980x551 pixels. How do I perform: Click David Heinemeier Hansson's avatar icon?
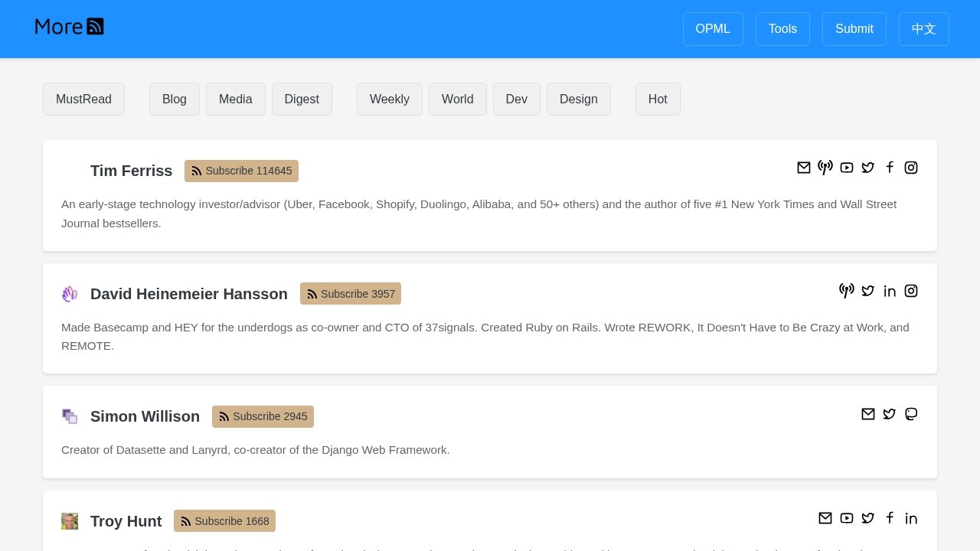70,294
